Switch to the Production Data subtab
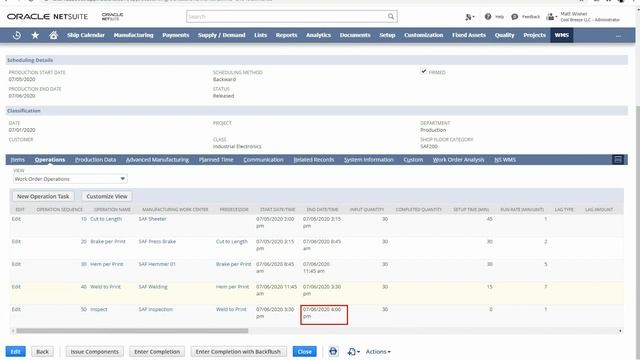Screen dimensions: 640x360 96,160
